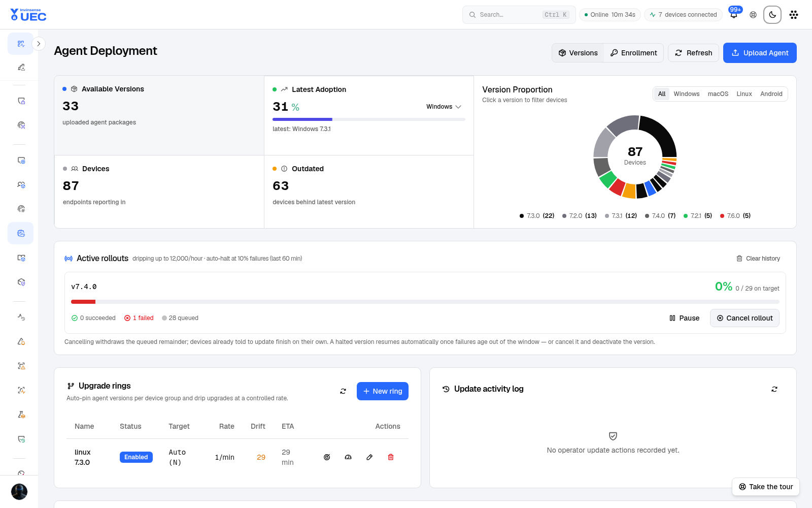This screenshot has height=508, width=812.
Task: Filter devices by 7.2.0 (13) legend
Action: (580, 216)
